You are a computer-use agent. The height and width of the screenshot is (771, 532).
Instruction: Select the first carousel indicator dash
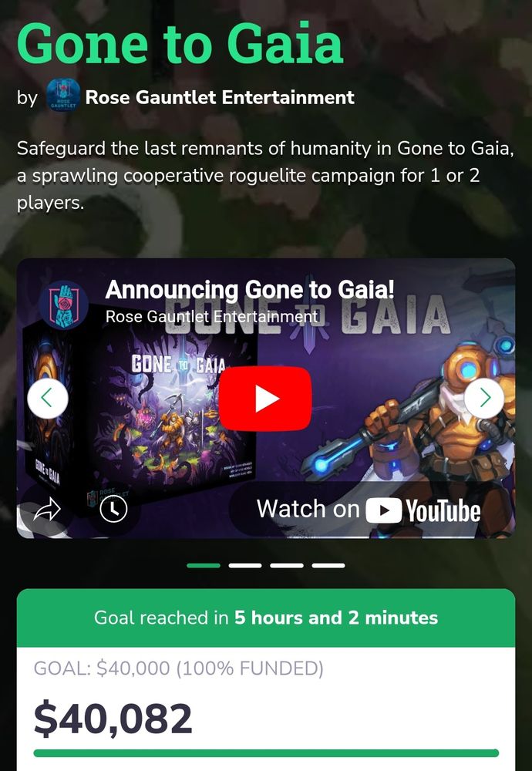coord(204,565)
